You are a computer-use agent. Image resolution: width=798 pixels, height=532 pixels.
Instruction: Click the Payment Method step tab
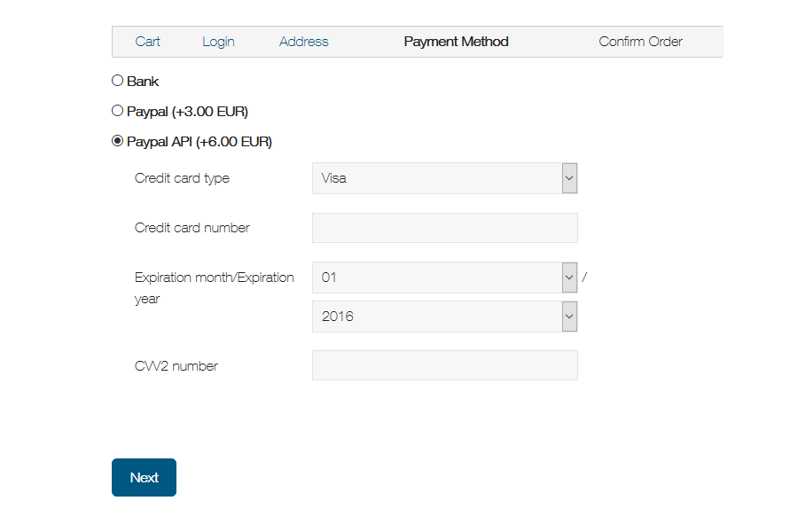[x=456, y=42]
